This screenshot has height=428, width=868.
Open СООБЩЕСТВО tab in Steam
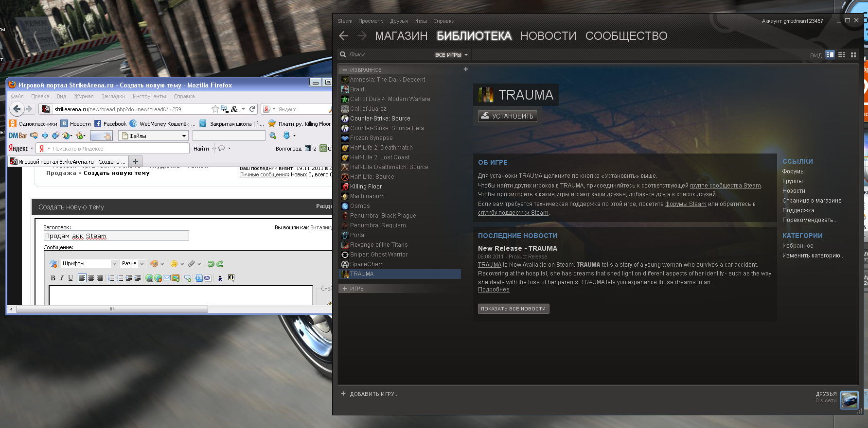click(x=626, y=36)
